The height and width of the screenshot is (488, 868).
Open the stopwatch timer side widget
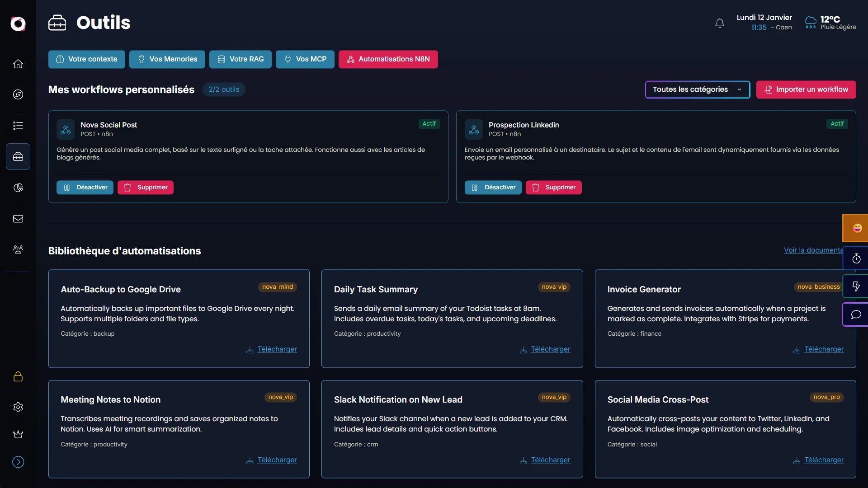pos(856,258)
